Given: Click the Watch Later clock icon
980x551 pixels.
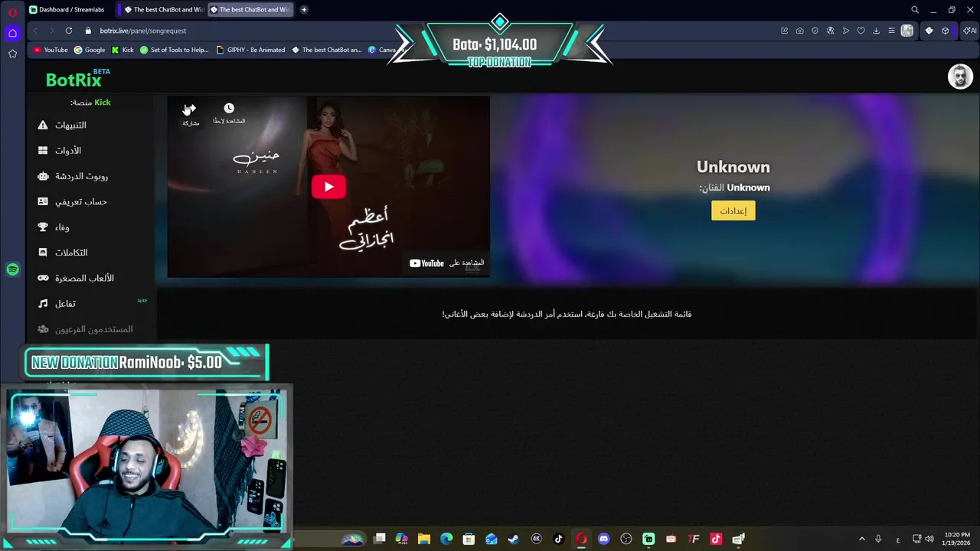Looking at the screenshot, I should (229, 109).
